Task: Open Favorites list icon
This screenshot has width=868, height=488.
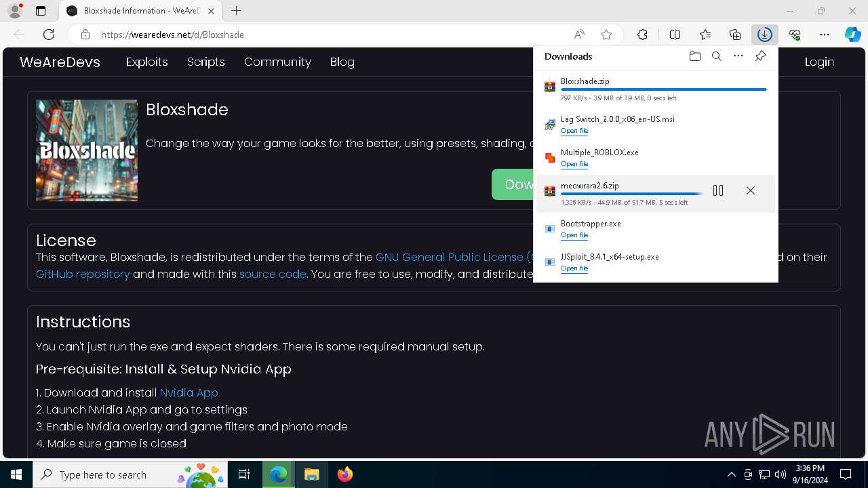Action: pyautogui.click(x=705, y=35)
